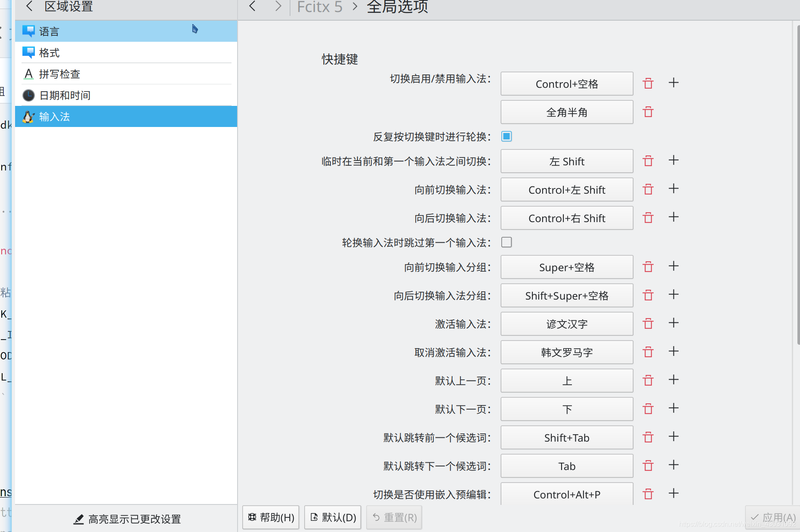Click the 应用(A) button

(773, 517)
